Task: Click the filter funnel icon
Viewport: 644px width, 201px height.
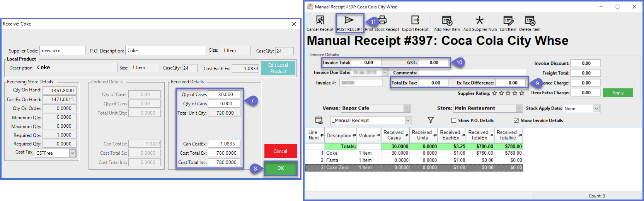Action: point(431,120)
